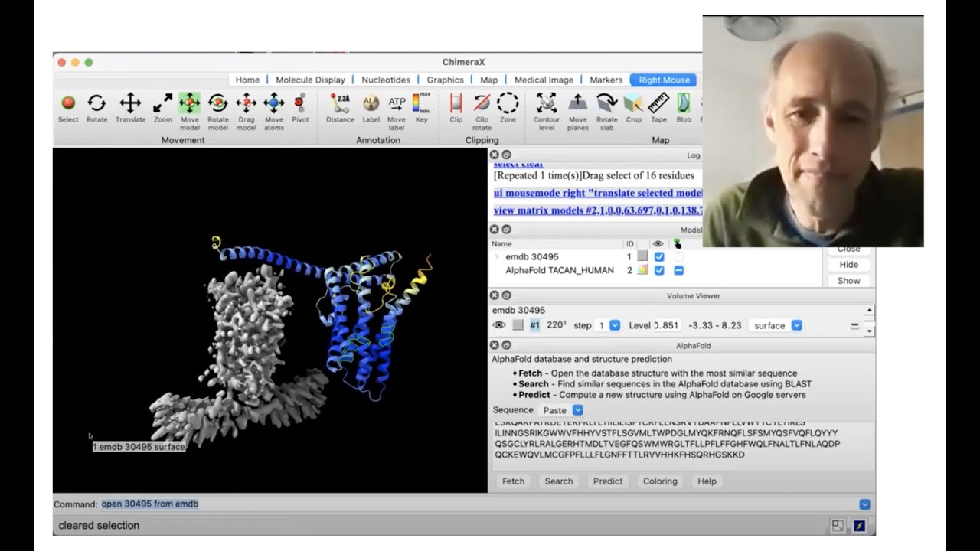Viewport: 980px width, 551px height.
Task: Click the command line input field
Action: (x=479, y=504)
